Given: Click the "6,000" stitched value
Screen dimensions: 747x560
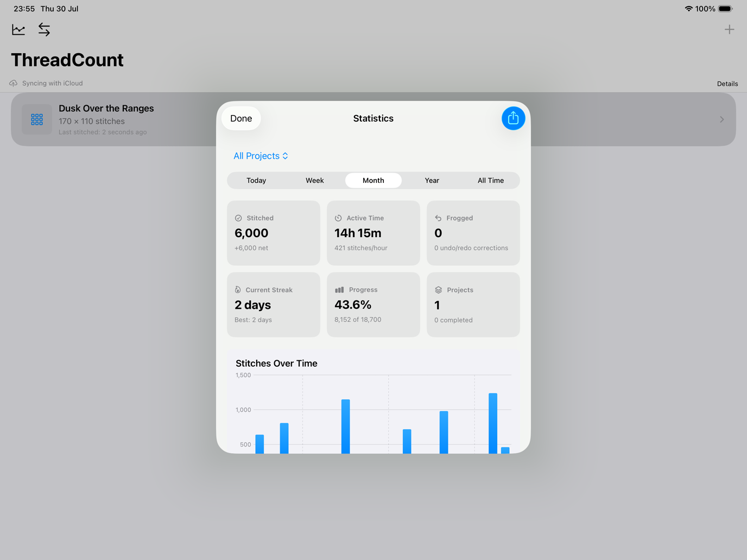Looking at the screenshot, I should pyautogui.click(x=251, y=233).
